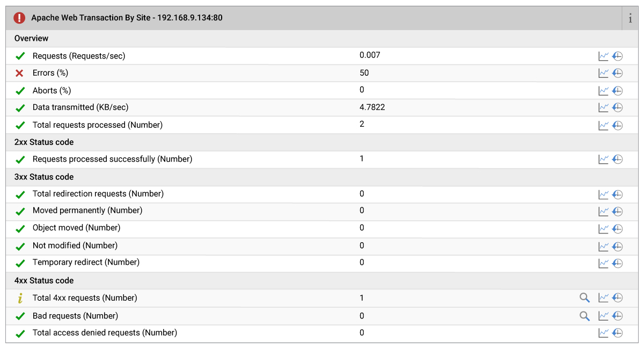Click graph icon for Object moved row
Screen dimensions: 644x348
(x=603, y=229)
